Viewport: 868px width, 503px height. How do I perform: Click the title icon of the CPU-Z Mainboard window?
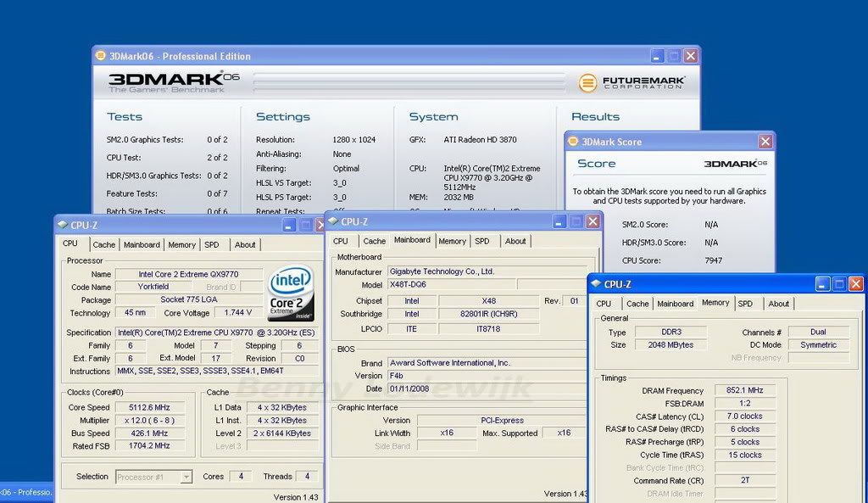coord(333,221)
